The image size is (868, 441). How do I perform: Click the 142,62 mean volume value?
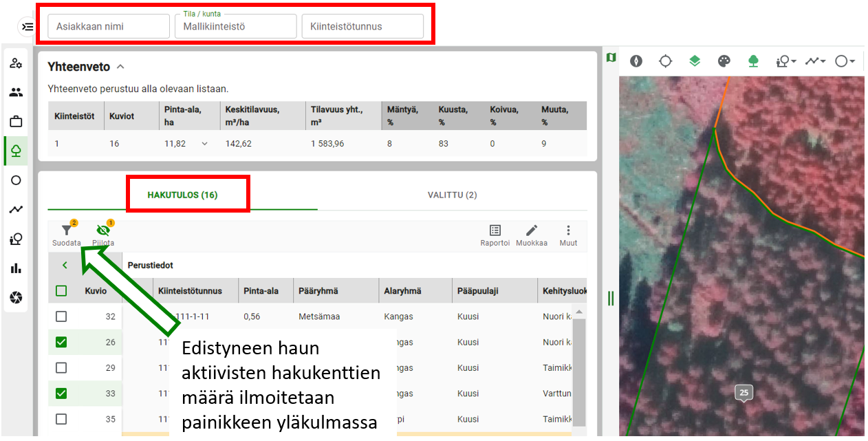239,144
